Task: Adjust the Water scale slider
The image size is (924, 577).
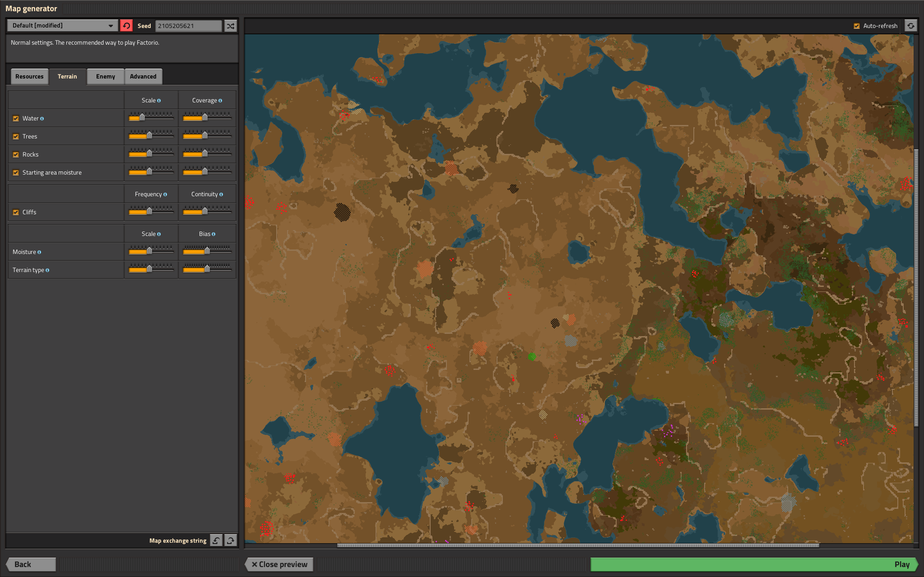Action: coord(151,118)
